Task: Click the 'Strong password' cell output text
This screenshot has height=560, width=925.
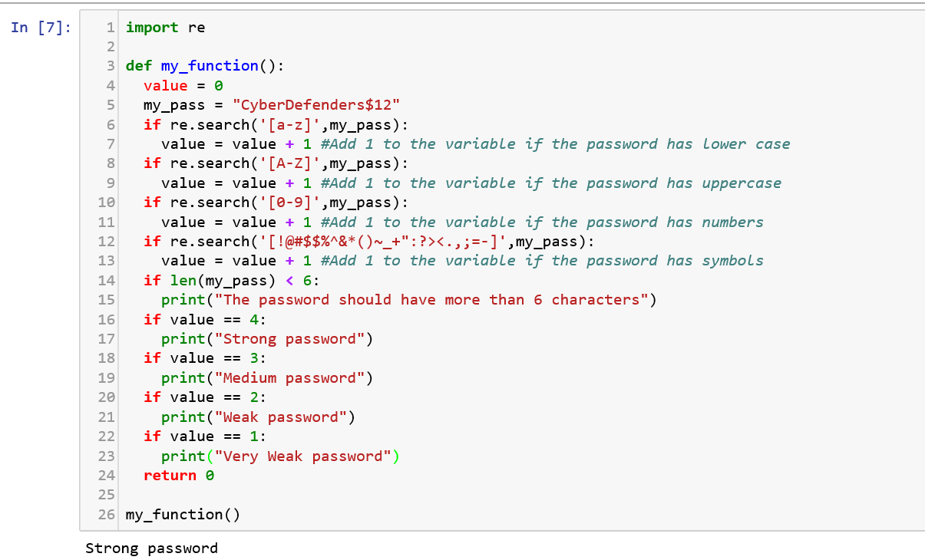Action: 151,548
